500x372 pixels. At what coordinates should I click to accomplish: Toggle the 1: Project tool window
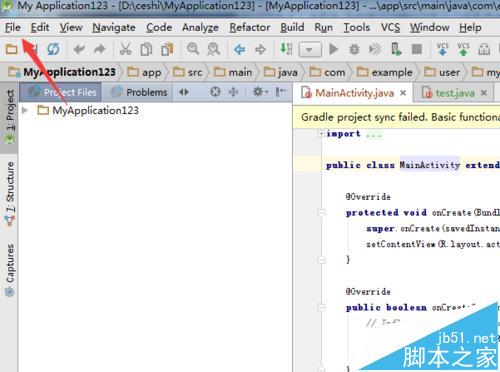click(x=10, y=117)
